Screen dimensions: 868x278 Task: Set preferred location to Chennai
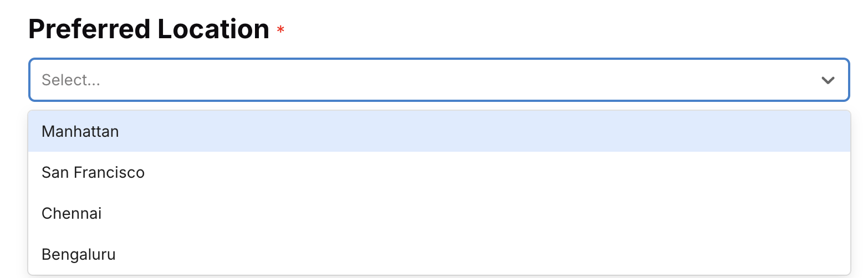tap(72, 214)
